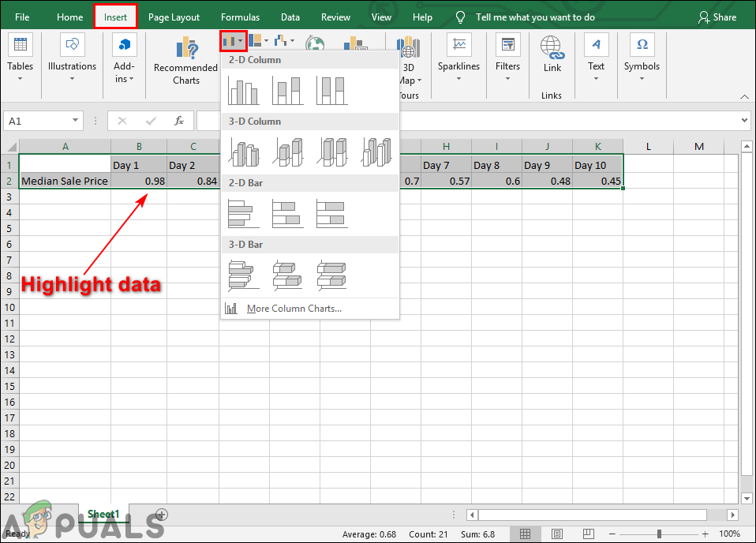Click cell containing 0.57
Viewport: 756px width, 543px height.
[446, 181]
